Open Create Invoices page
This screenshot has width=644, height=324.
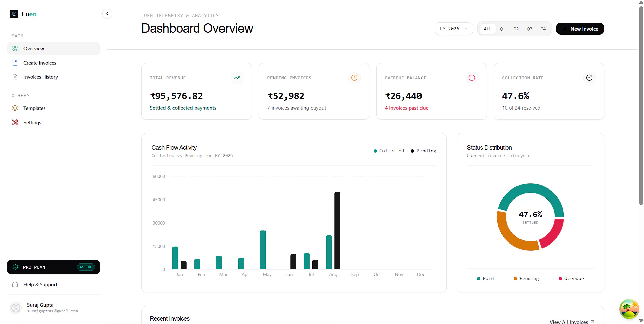54,63
